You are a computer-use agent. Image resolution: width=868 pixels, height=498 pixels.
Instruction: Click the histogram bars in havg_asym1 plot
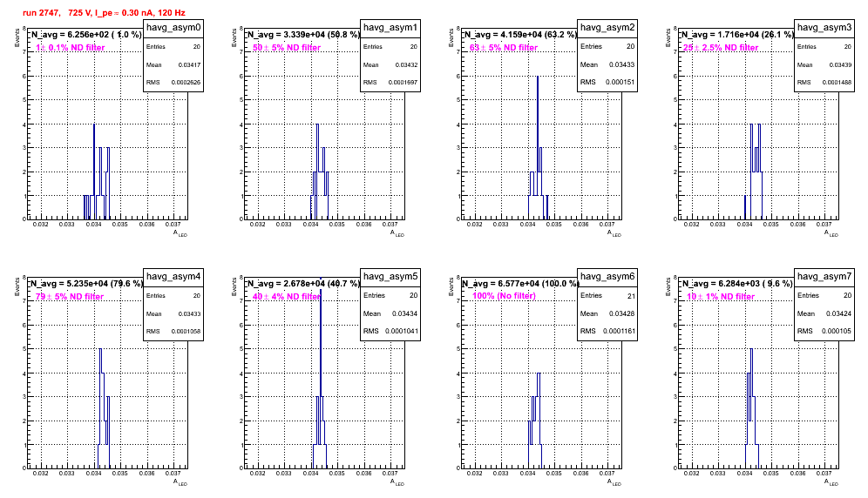pos(320,172)
